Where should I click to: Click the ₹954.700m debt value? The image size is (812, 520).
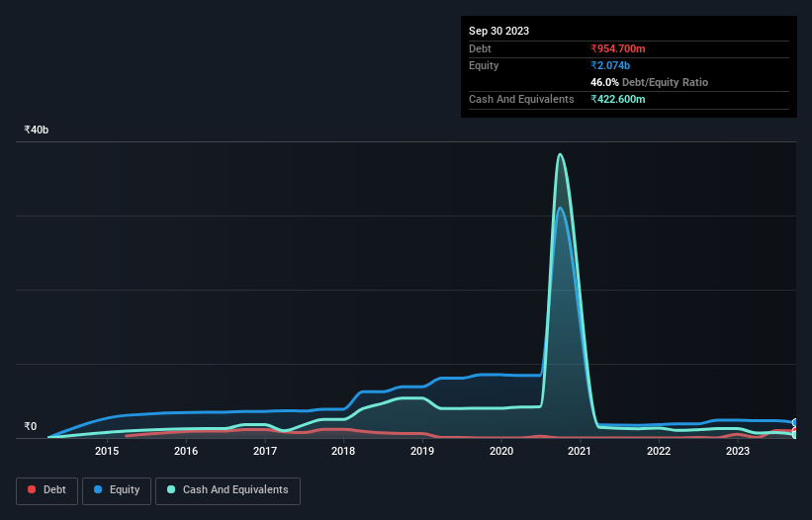click(618, 48)
